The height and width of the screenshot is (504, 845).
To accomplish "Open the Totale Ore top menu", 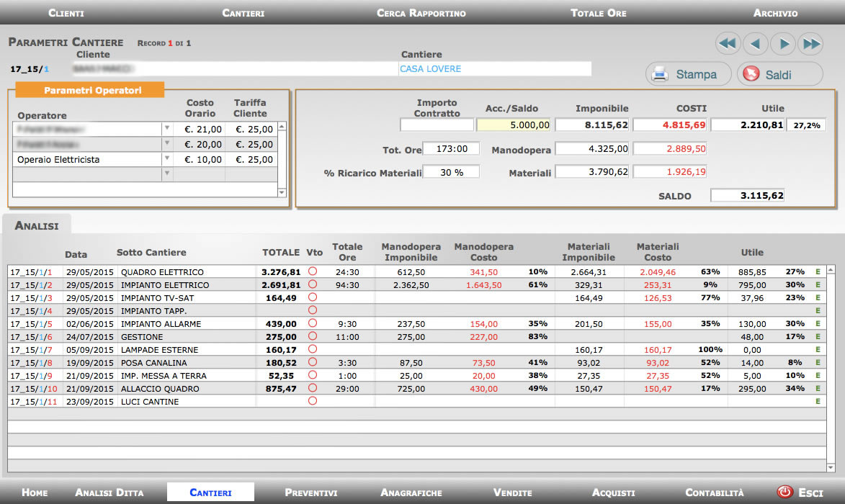I will point(598,13).
